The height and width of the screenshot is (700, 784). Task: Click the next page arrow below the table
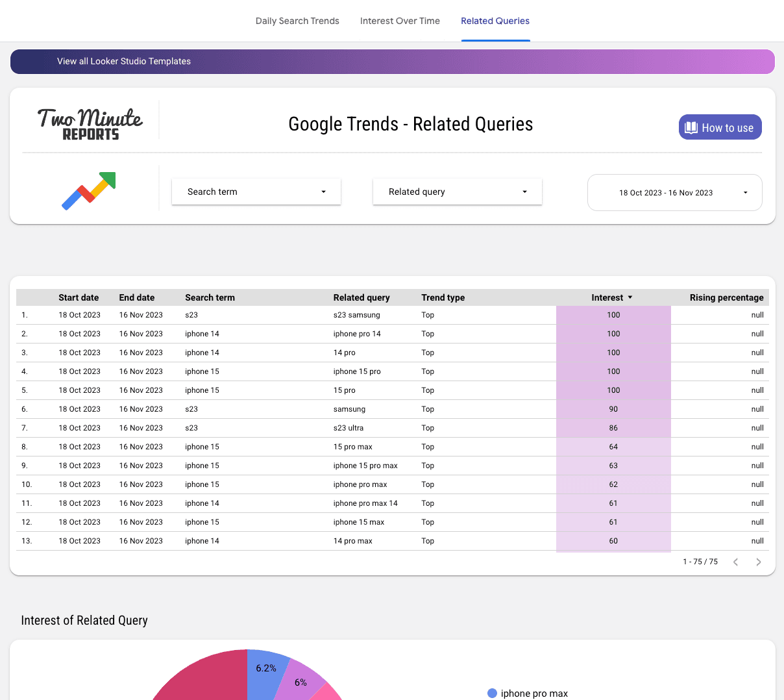coord(758,562)
